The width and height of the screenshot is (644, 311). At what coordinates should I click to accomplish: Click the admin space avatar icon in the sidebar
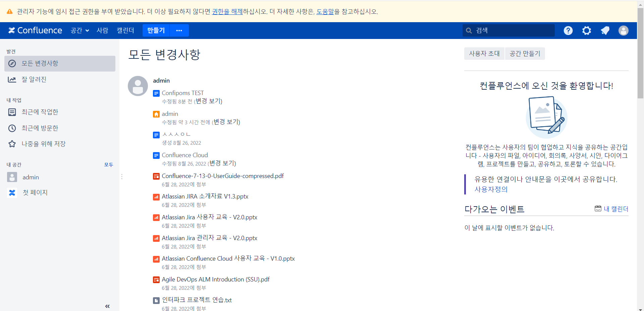12,177
